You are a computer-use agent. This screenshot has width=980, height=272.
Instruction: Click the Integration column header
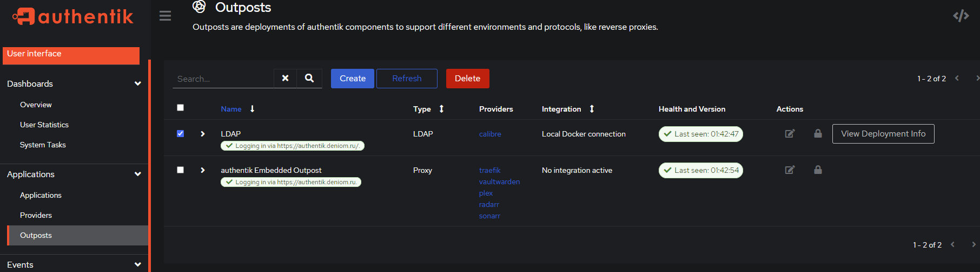click(561, 109)
